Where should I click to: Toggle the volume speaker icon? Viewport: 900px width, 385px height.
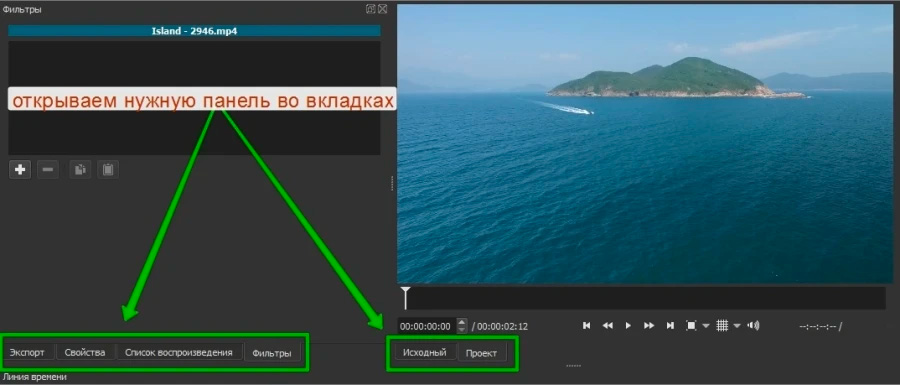point(753,325)
